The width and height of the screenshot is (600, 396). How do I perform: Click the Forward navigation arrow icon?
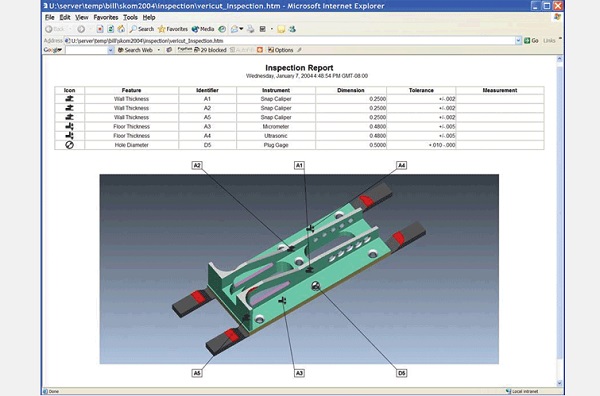81,29
